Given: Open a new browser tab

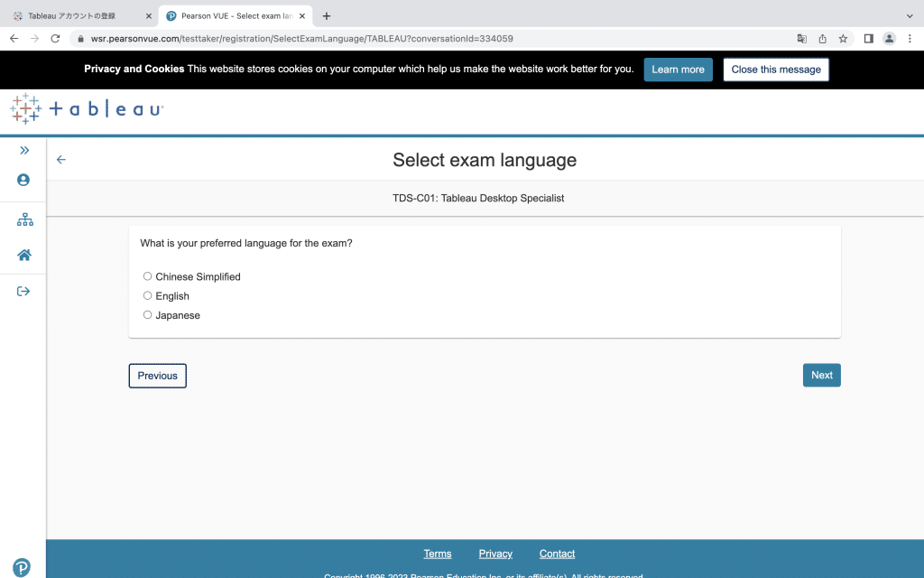Looking at the screenshot, I should [x=327, y=16].
